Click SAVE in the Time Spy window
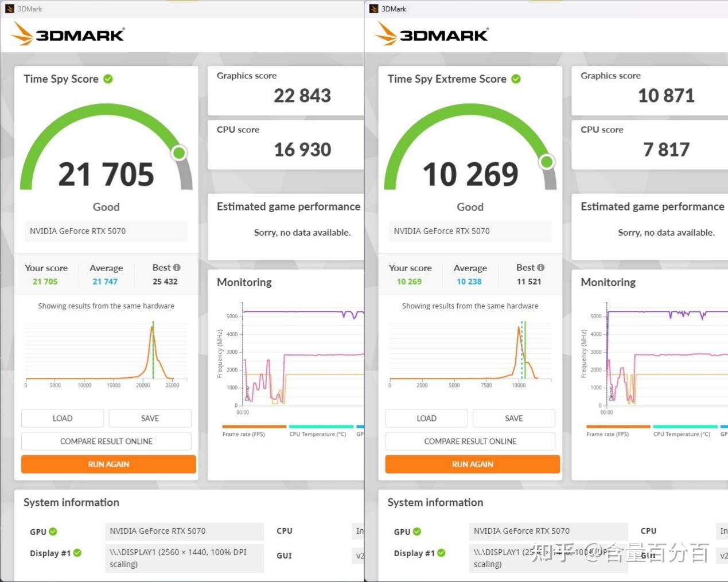Image resolution: width=728 pixels, height=582 pixels. 150,418
